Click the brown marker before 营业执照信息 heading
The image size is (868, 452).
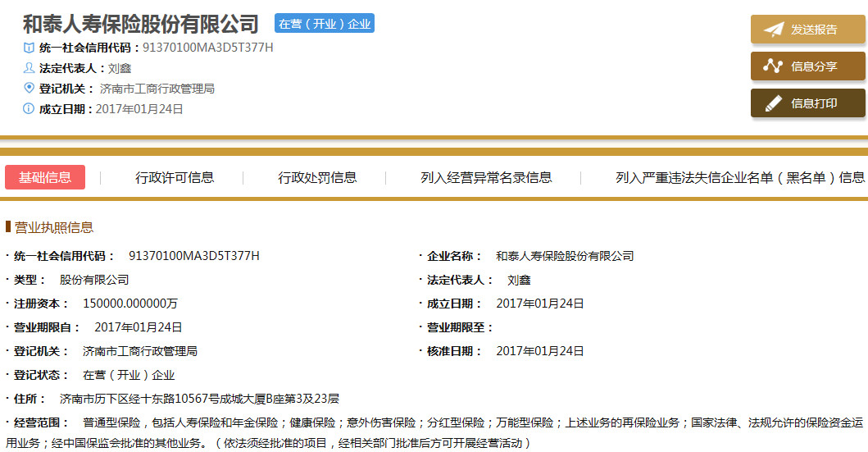point(8,227)
